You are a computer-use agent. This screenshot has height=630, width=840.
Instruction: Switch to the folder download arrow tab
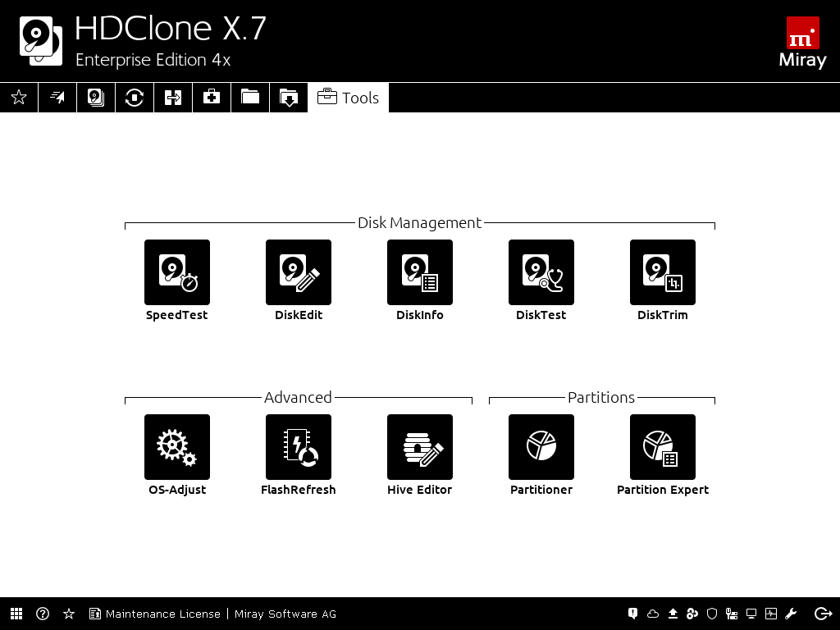(x=289, y=98)
